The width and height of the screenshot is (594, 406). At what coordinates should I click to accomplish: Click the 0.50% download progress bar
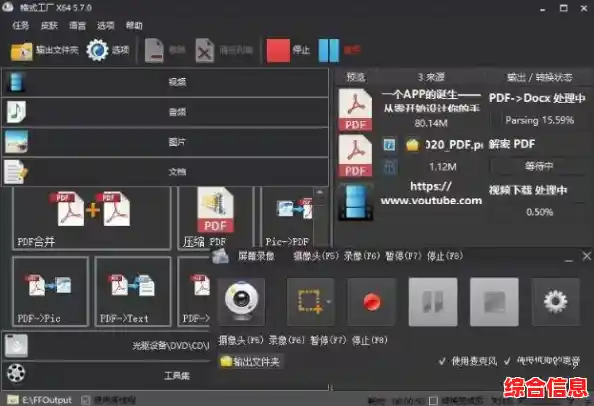click(x=539, y=212)
